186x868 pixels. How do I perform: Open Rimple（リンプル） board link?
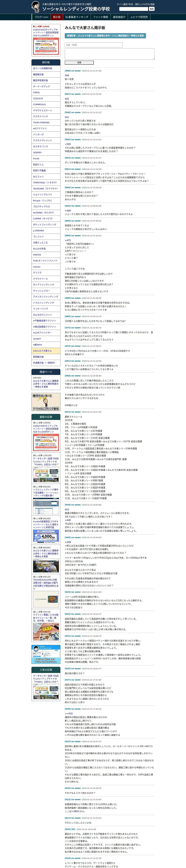[x=46, y=201]
